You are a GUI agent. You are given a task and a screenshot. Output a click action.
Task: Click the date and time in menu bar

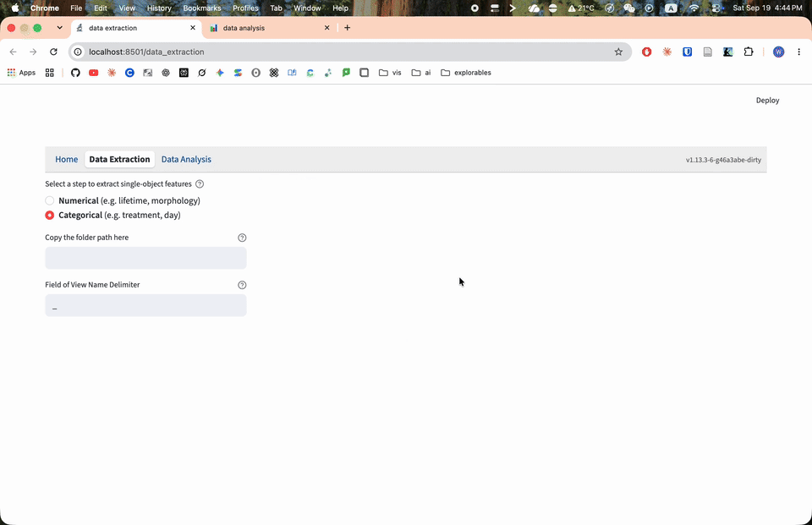(x=767, y=8)
